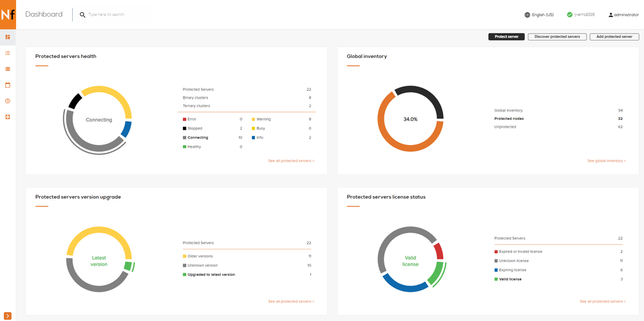Click the administrator person icon
Screen dimensions: 644x321
pos(611,15)
